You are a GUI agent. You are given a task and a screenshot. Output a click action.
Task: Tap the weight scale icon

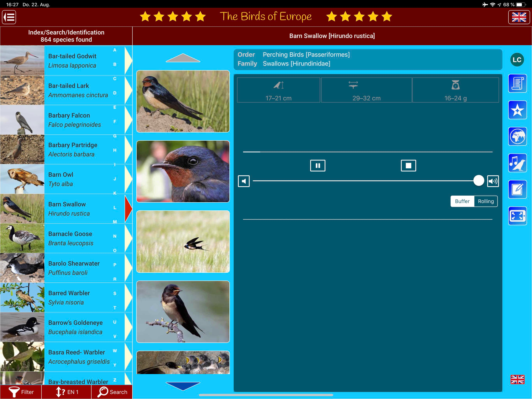tap(455, 85)
